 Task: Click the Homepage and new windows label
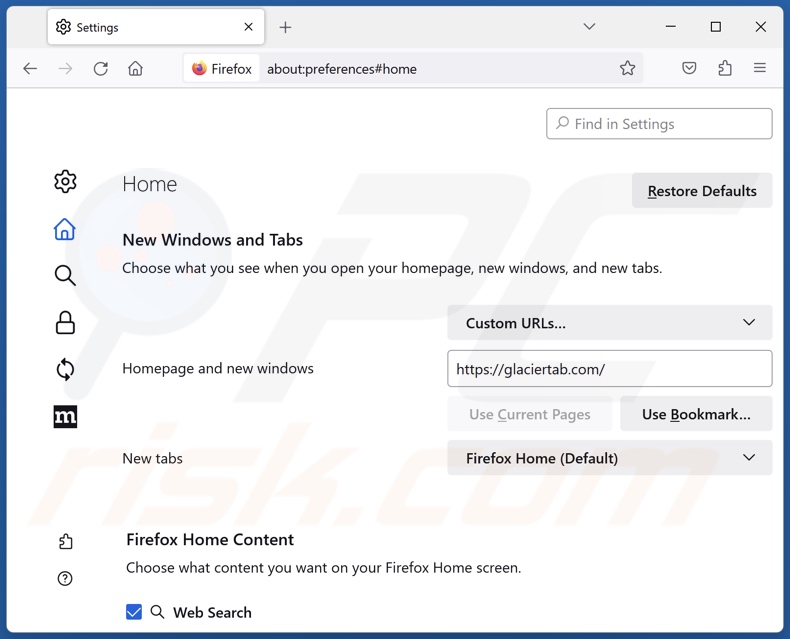tap(218, 368)
